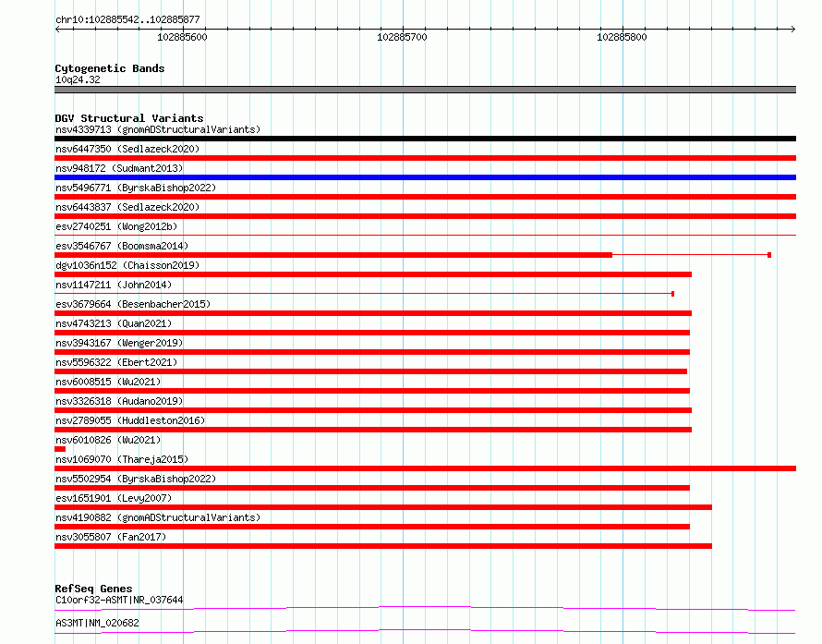This screenshot has height=644, width=822.
Task: Click ruler position 102885700
Action: (x=402, y=37)
